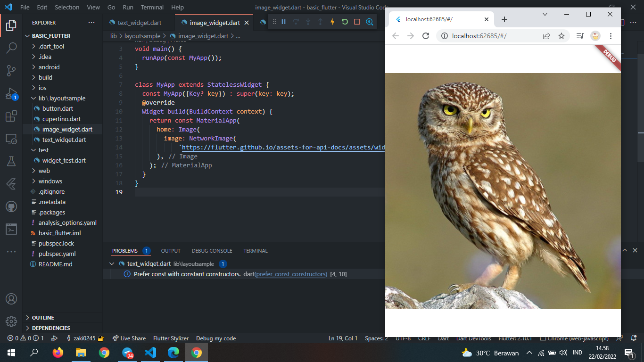Trigger a Flutter hot reload
644x362 pixels.
tap(332, 22)
